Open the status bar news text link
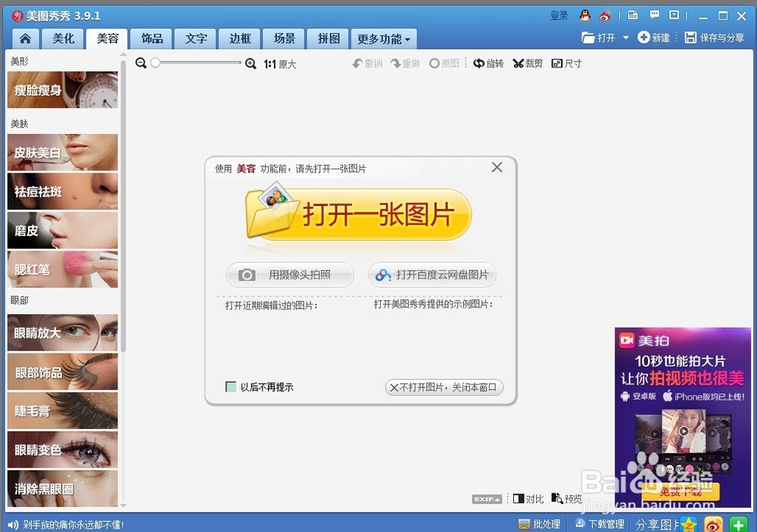Image resolution: width=757 pixels, height=532 pixels. click(x=73, y=524)
